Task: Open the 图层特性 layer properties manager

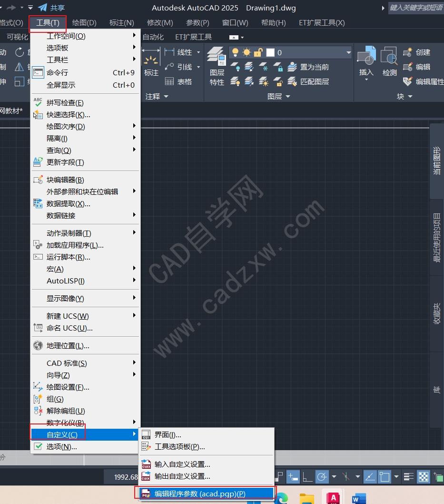Action: [x=217, y=66]
